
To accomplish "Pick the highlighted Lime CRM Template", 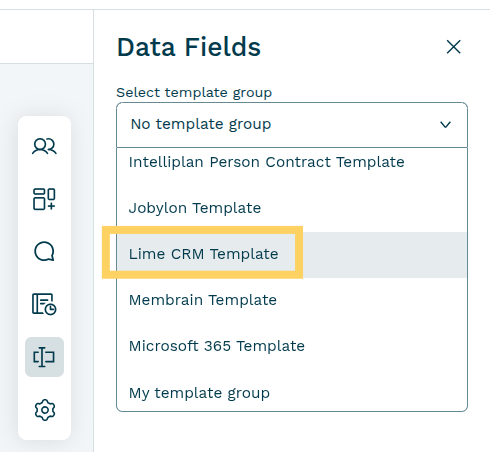I will (x=203, y=254).
